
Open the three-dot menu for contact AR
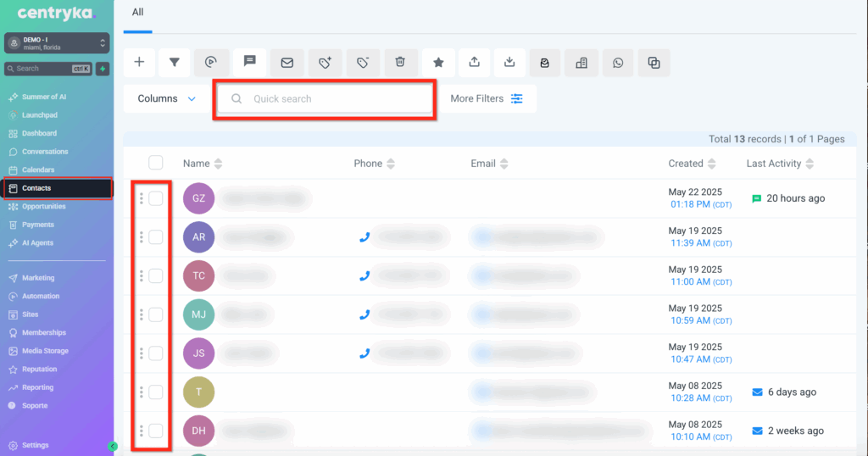click(x=141, y=237)
